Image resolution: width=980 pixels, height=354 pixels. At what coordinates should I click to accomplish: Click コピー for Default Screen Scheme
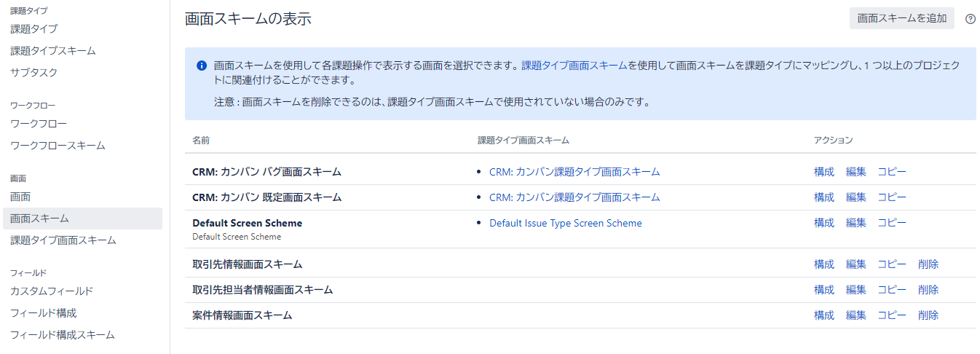(x=892, y=223)
